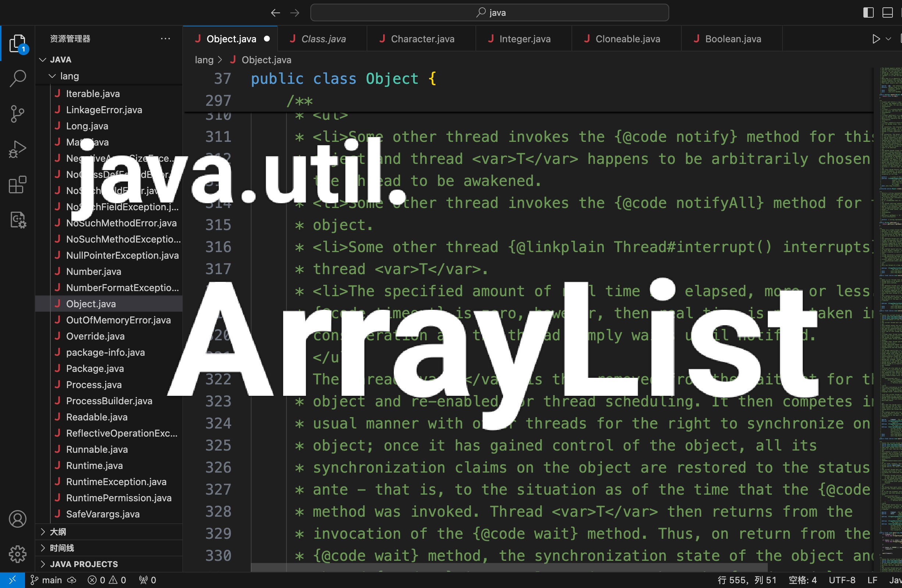Click the java command center search box
Image resolution: width=902 pixels, height=588 pixels.
pyautogui.click(x=489, y=12)
